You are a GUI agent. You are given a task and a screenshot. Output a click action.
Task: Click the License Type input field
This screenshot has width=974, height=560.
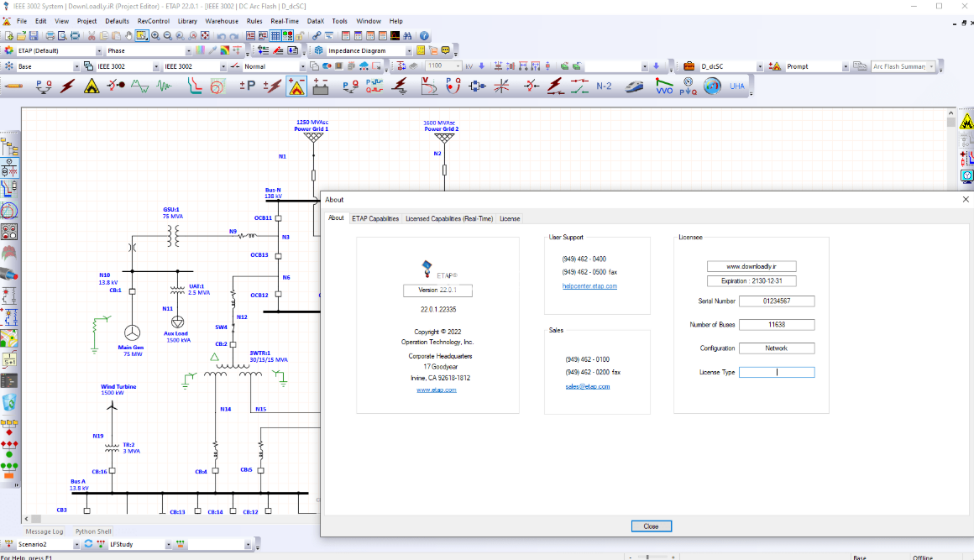[777, 373]
